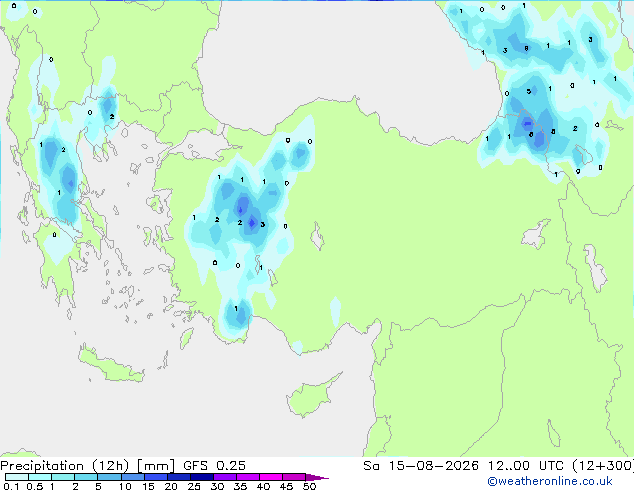The width and height of the screenshot is (634, 490).
Task: Click the 2 mm legend color box
Action: (x=86, y=477)
